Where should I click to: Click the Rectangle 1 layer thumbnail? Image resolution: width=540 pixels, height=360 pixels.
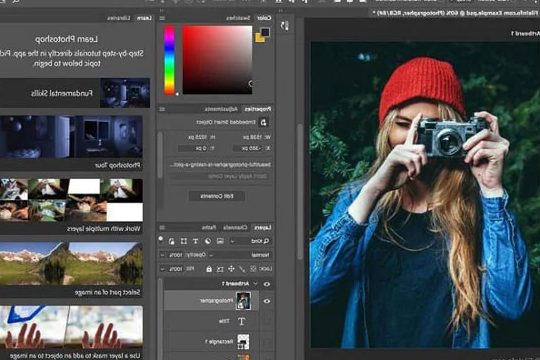pyautogui.click(x=243, y=341)
